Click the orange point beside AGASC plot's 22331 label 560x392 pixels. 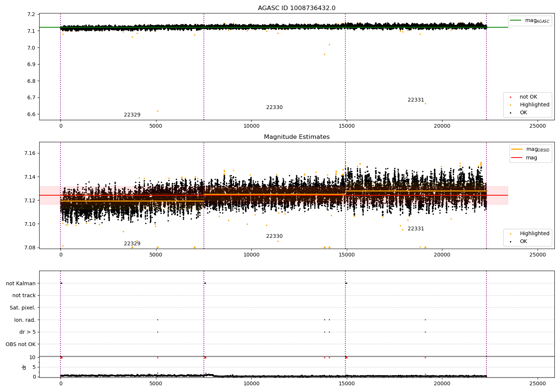point(425,103)
